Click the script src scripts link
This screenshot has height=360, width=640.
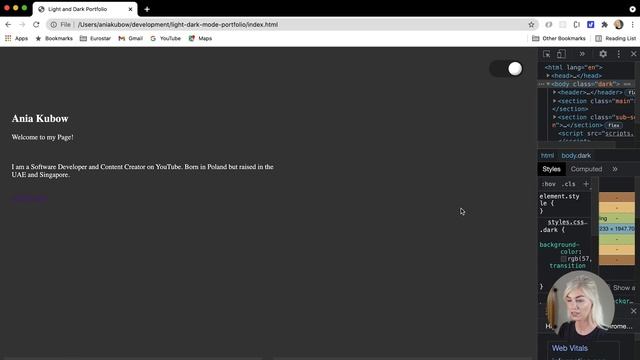[618, 133]
